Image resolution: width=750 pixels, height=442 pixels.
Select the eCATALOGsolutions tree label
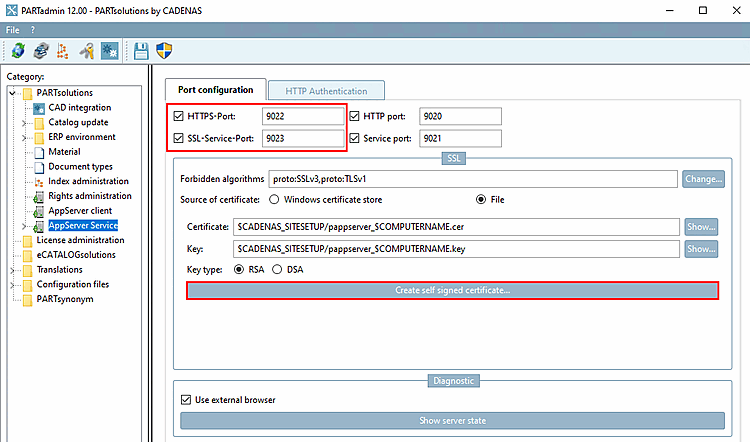[76, 255]
